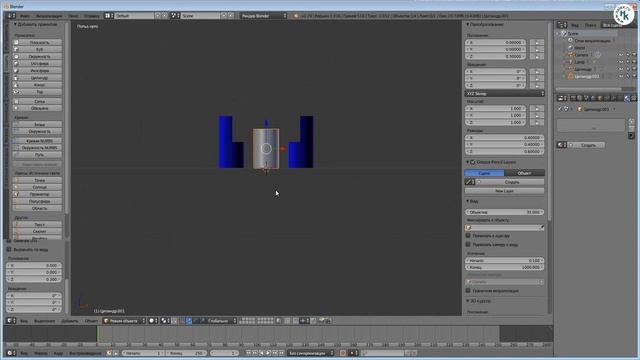Click the clip Start (Начало) 0.100 field
Screen dimensions: 640x360
point(504,260)
